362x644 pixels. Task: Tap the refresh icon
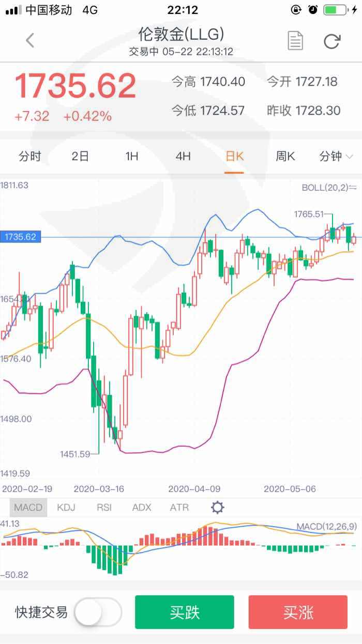331,41
